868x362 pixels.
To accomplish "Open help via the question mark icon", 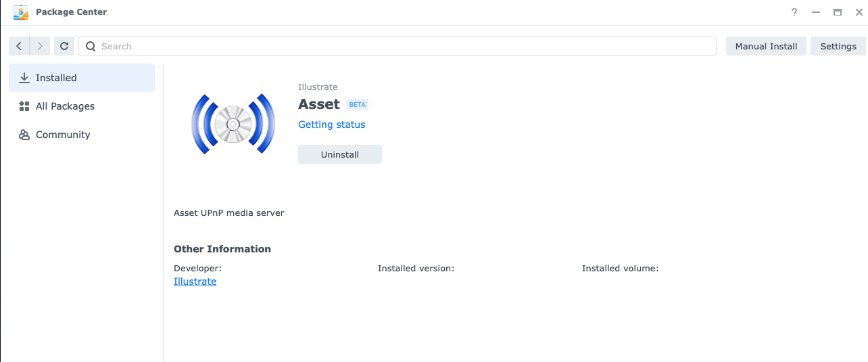I will click(794, 12).
